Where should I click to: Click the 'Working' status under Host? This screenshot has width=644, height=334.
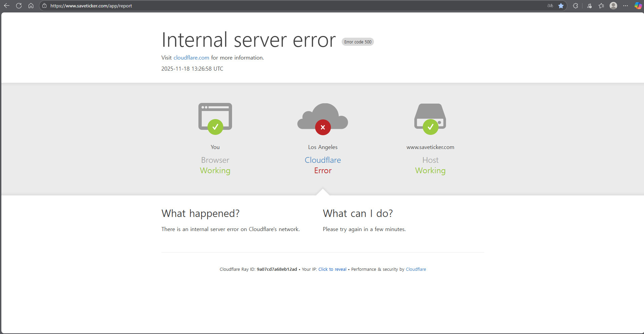tap(430, 171)
